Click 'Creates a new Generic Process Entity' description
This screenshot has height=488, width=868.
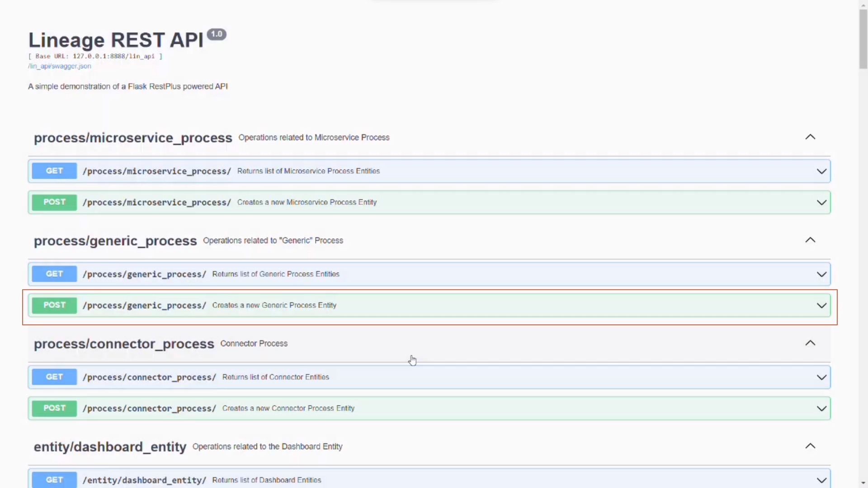[x=274, y=305]
